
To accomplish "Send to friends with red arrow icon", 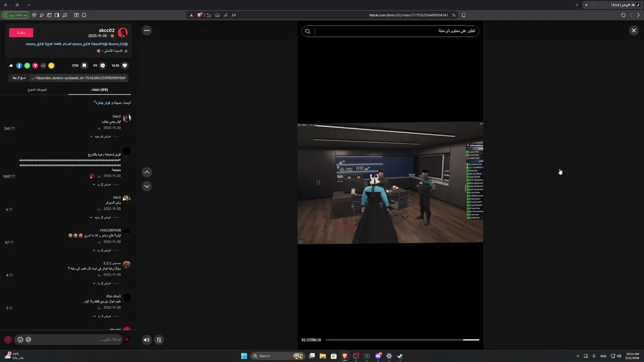I will pos(35,65).
